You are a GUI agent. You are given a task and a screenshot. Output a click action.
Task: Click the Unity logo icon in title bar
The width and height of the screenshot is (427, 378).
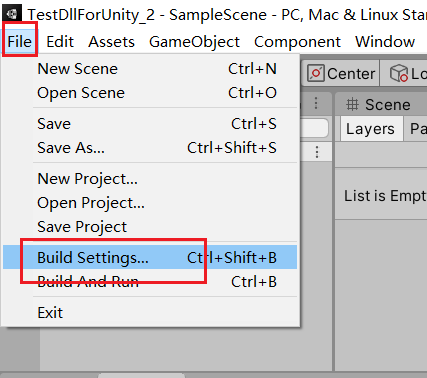(12, 14)
